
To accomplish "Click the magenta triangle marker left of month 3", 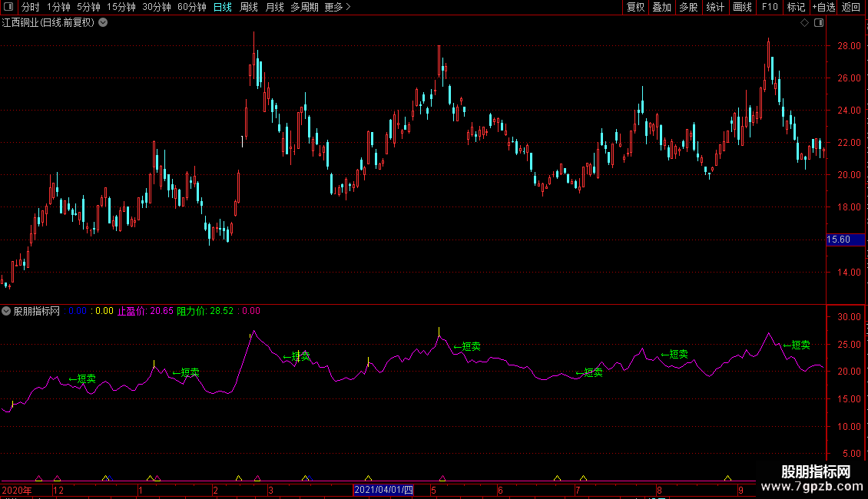I will coord(257,478).
